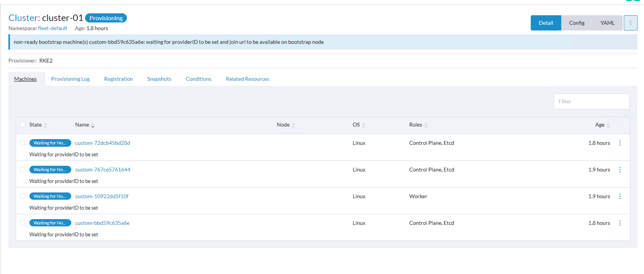Check the custom-bbd59c635a6e machine row
644x274 pixels.
[x=23, y=223]
